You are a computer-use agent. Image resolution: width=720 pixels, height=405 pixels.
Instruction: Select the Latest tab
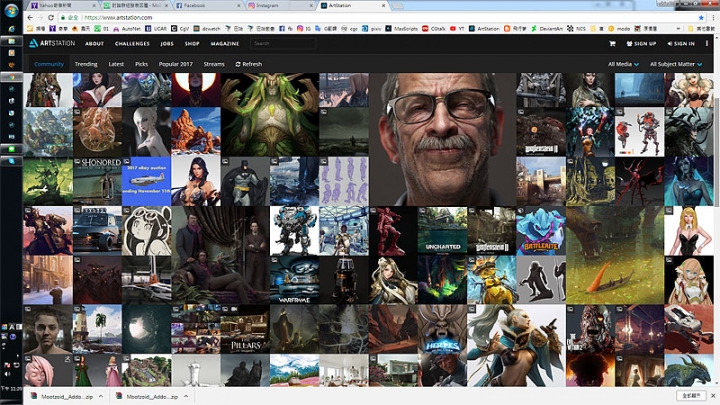pos(116,64)
